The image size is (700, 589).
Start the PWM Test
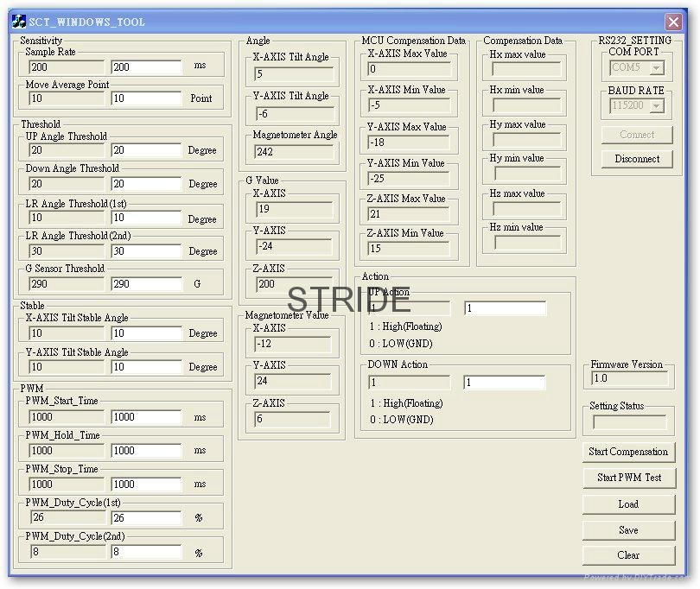pos(628,478)
